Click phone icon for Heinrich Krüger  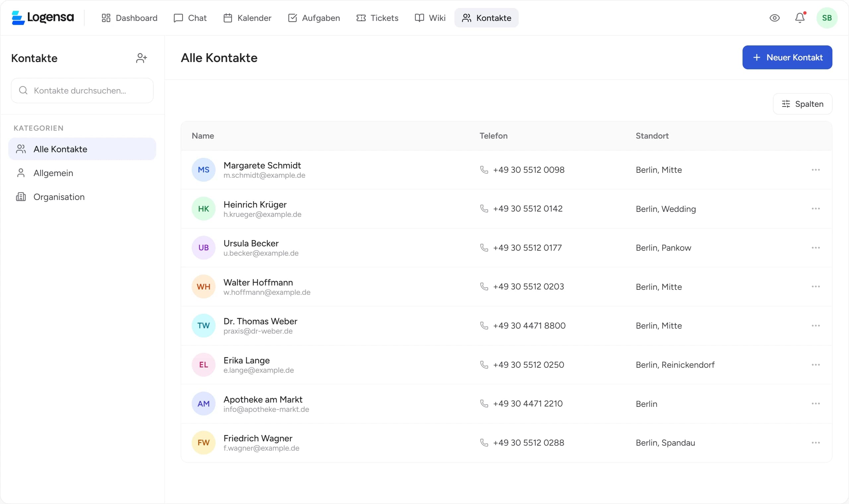tap(484, 209)
